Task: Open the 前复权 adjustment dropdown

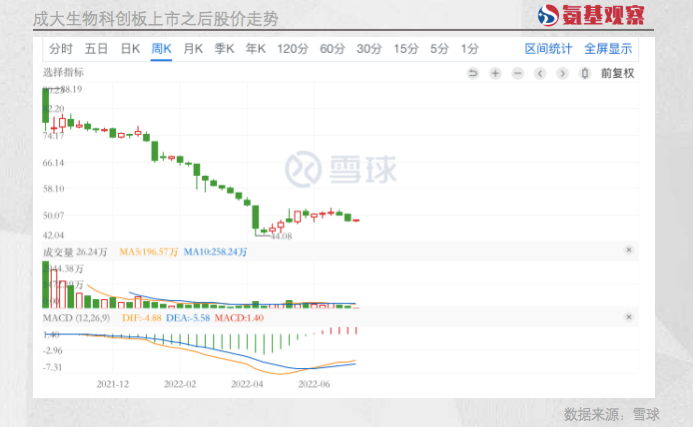Action: (x=617, y=73)
